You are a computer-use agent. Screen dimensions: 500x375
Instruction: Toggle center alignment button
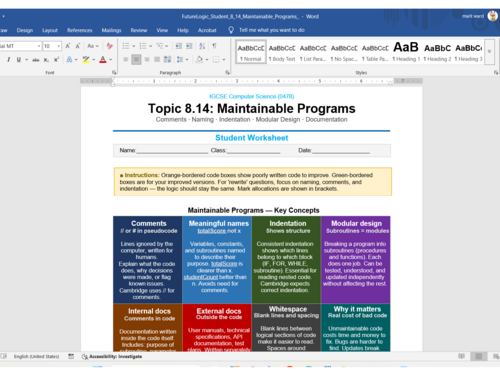(x=136, y=60)
